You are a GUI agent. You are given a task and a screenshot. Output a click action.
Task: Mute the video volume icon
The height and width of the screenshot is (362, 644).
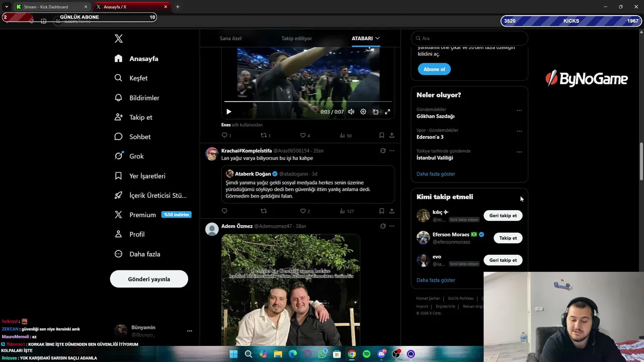pos(351,112)
